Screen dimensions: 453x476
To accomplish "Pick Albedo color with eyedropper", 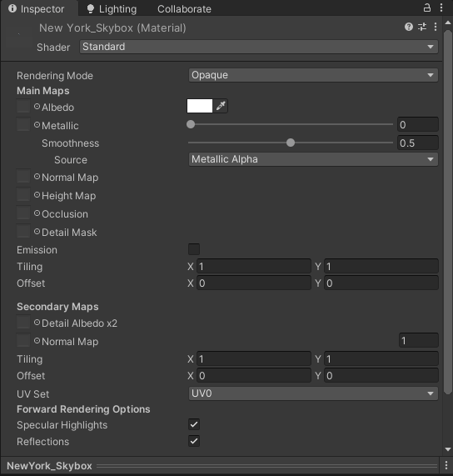I will [x=221, y=106].
